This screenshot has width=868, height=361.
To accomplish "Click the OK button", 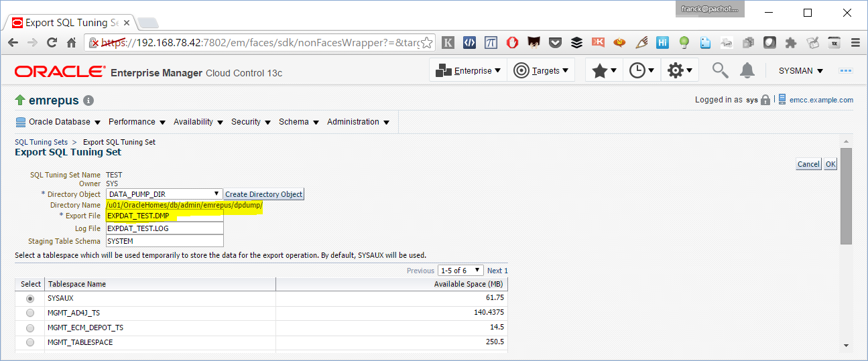I will [x=830, y=164].
